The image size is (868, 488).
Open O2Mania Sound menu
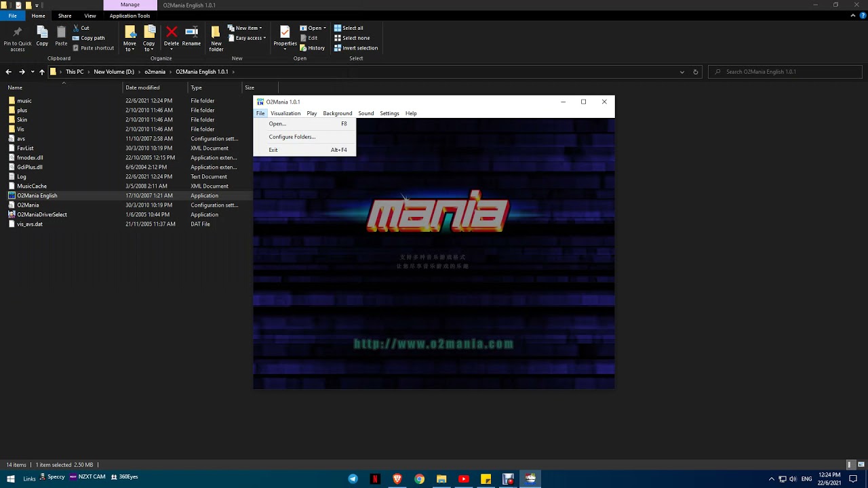pos(366,113)
